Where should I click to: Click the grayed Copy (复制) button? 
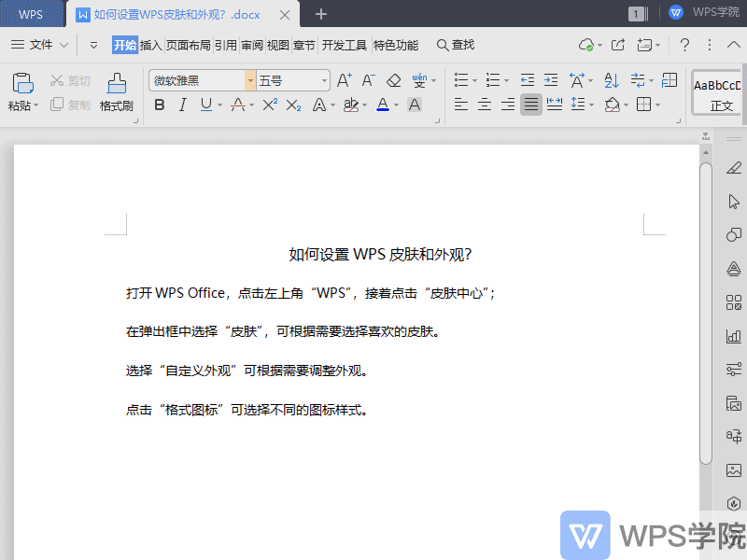70,105
